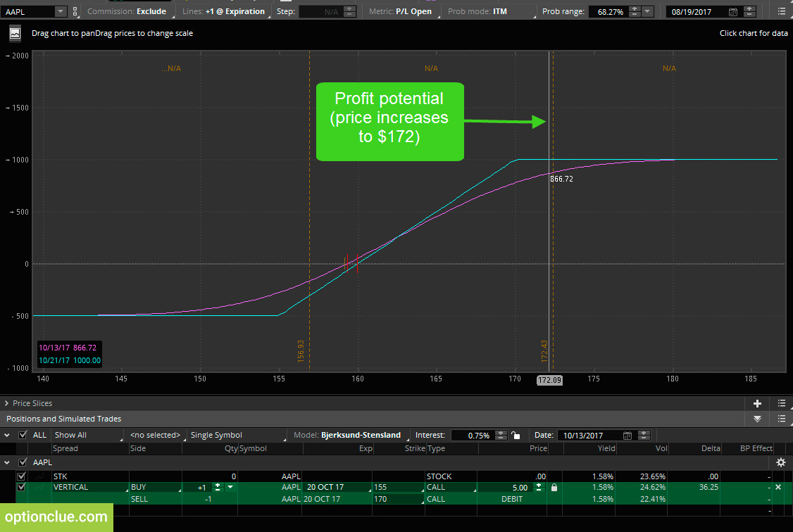Open the Show All filter dropdown
The image size is (793, 532).
coord(87,435)
